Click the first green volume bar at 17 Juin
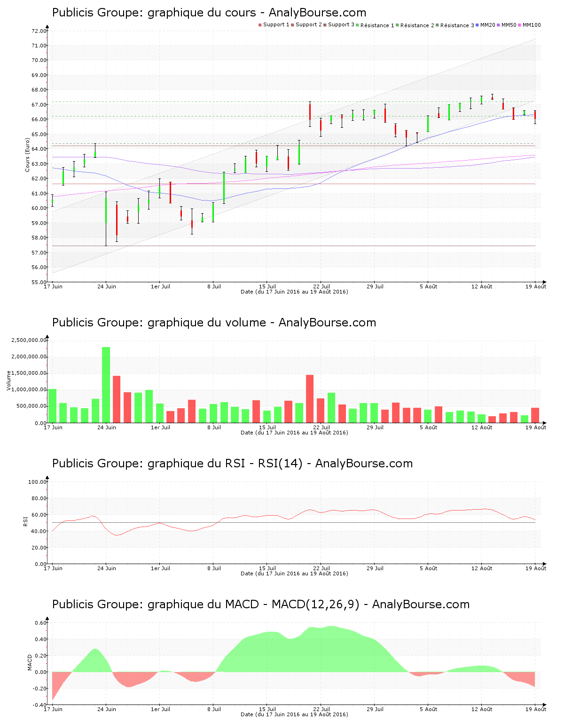 pyautogui.click(x=53, y=406)
